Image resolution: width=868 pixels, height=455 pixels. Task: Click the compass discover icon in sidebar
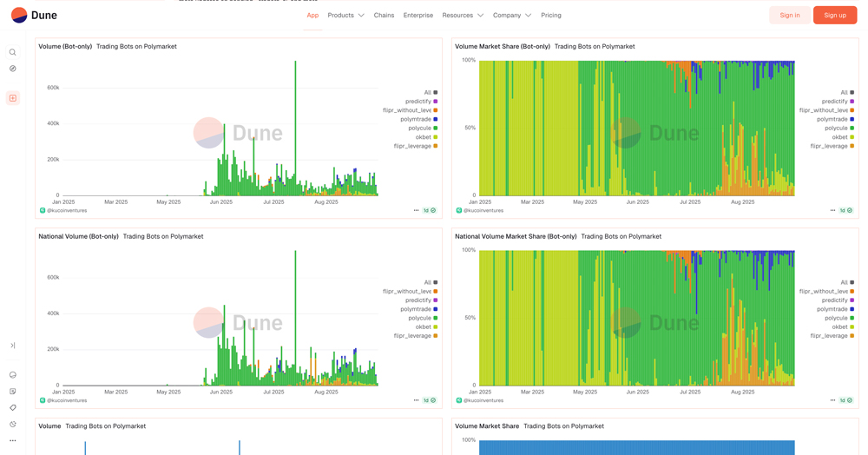tap(12, 69)
